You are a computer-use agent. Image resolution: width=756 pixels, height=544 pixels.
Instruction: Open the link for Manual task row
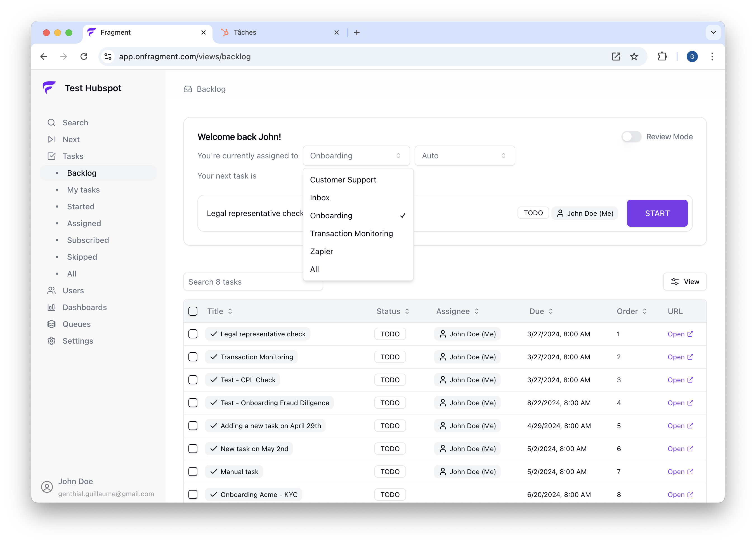680,472
